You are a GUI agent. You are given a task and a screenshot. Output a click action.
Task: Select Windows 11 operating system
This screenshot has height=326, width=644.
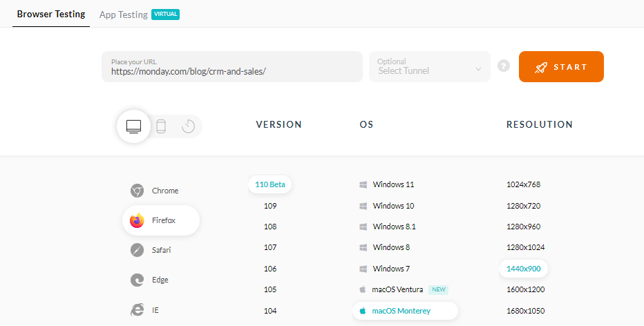click(393, 184)
